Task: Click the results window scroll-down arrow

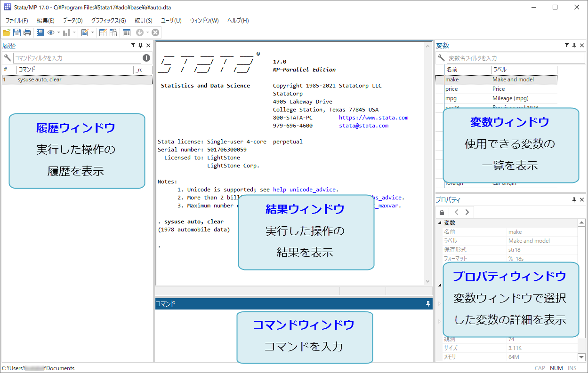Action: (x=428, y=281)
